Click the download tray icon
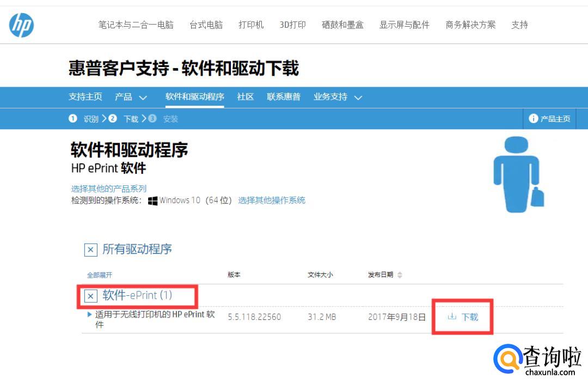 tap(452, 316)
